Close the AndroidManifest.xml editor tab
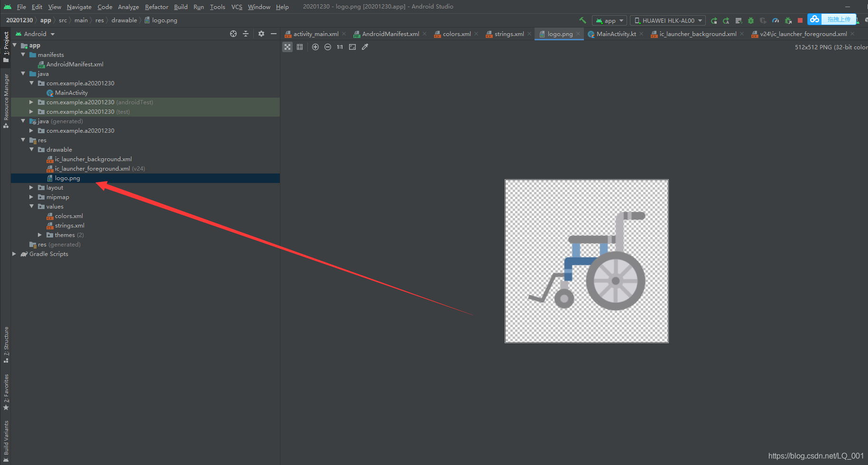Viewport: 868px width, 465px height. (x=425, y=34)
